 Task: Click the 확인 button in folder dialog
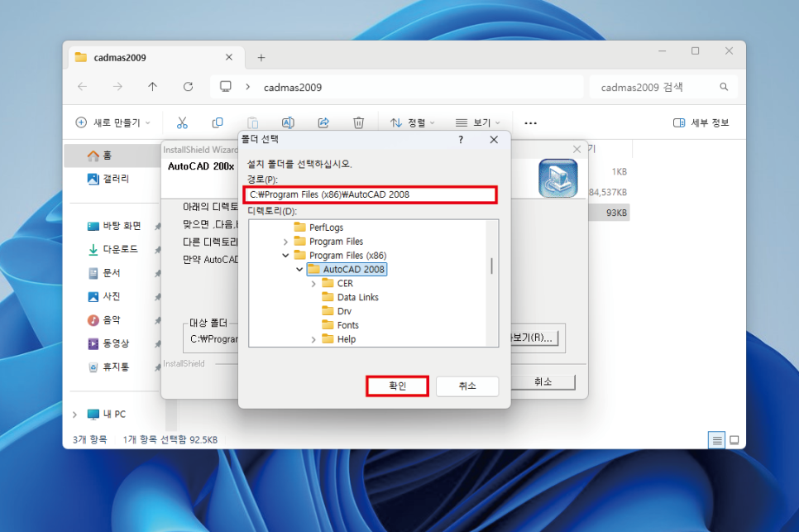pos(398,386)
